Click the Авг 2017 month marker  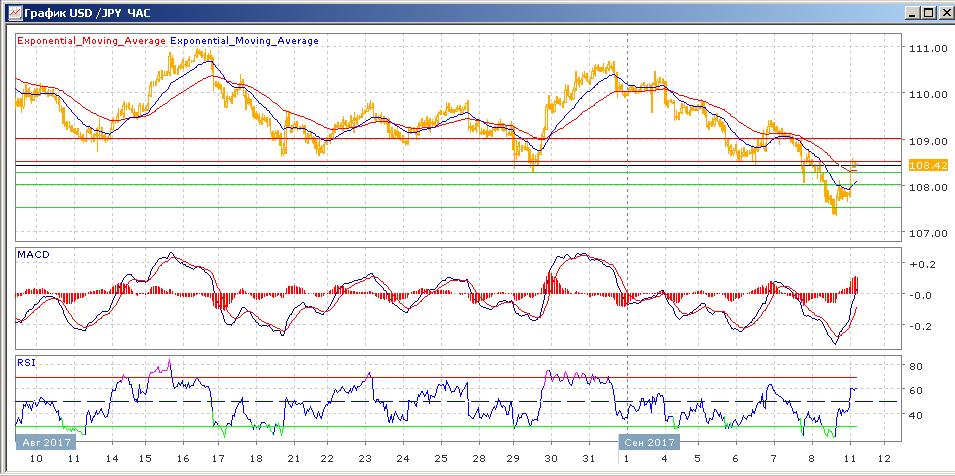[x=43, y=440]
